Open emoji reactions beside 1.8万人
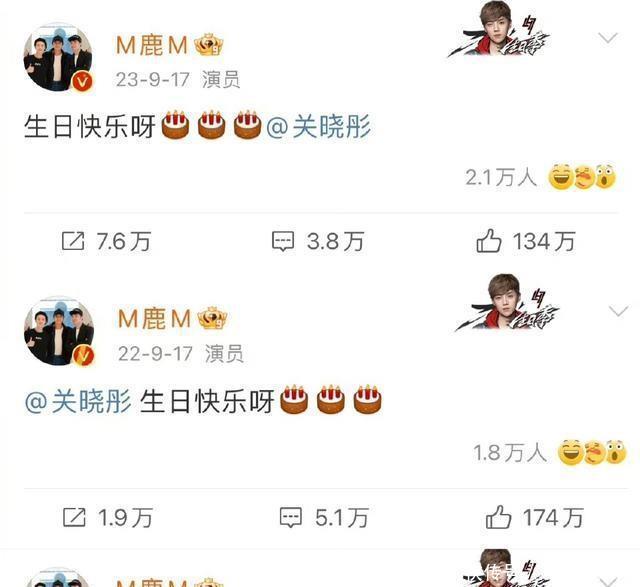The height and width of the screenshot is (587, 640). tap(591, 452)
